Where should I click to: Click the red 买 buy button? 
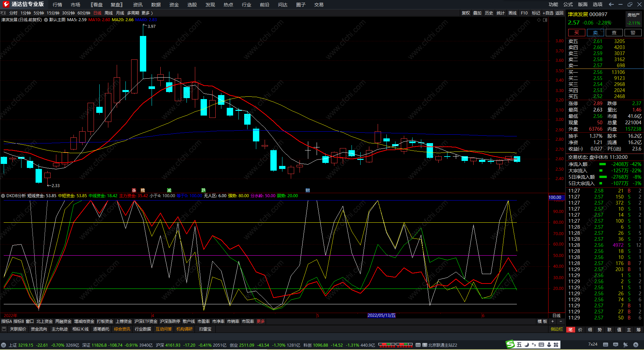(x=577, y=33)
